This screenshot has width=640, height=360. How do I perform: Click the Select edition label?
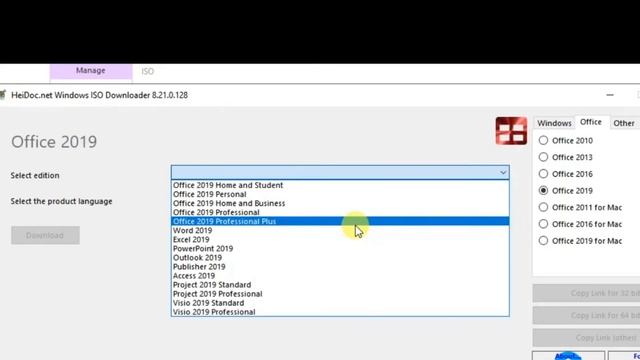pyautogui.click(x=35, y=176)
